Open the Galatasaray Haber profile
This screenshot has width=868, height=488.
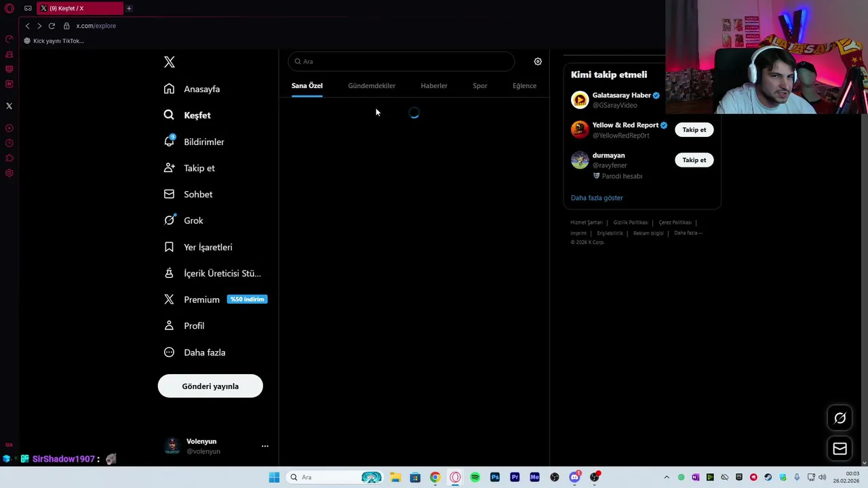point(622,96)
